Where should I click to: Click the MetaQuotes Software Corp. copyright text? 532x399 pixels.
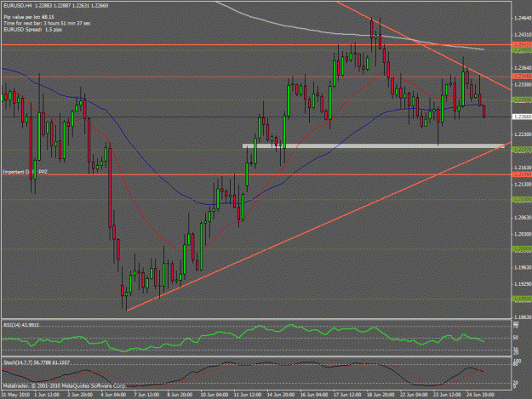(65, 385)
